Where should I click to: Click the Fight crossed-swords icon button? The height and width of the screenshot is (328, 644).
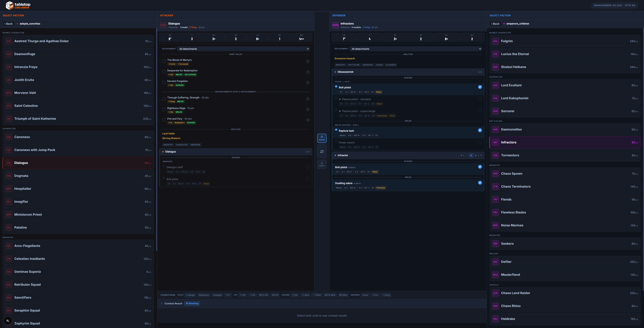(322, 164)
